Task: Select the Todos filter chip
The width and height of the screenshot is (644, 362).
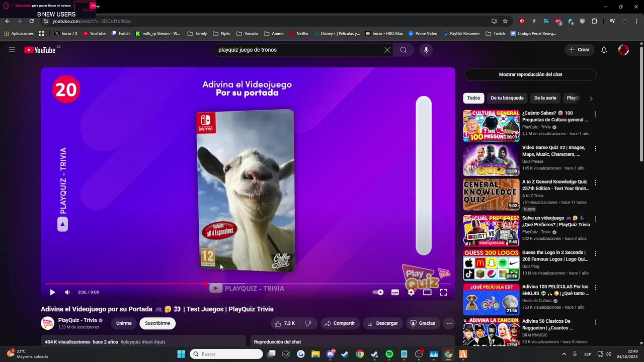Action: coord(473,98)
